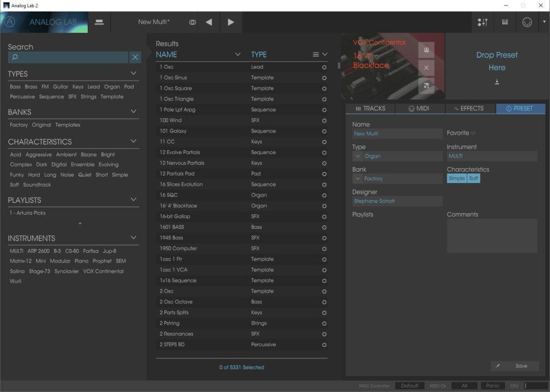Toggle the Simple characteristic tag in preset
The width and height of the screenshot is (550, 392).
tap(457, 178)
